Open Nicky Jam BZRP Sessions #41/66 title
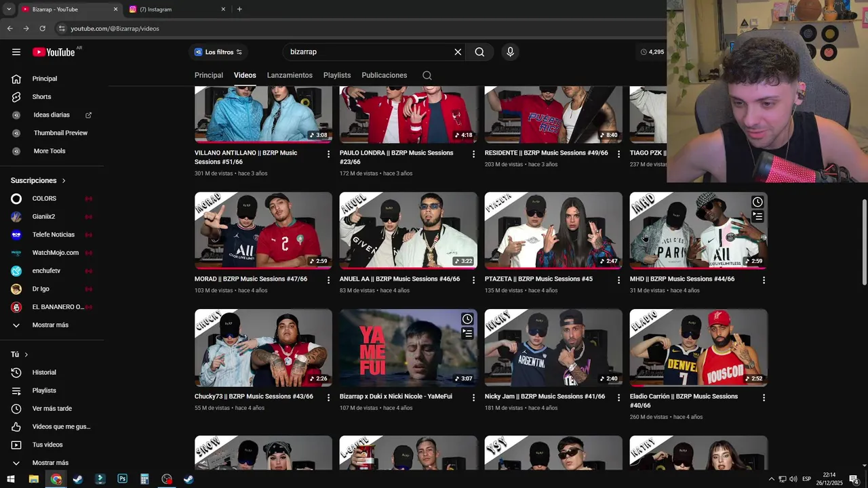This screenshot has height=488, width=868. [x=545, y=396]
